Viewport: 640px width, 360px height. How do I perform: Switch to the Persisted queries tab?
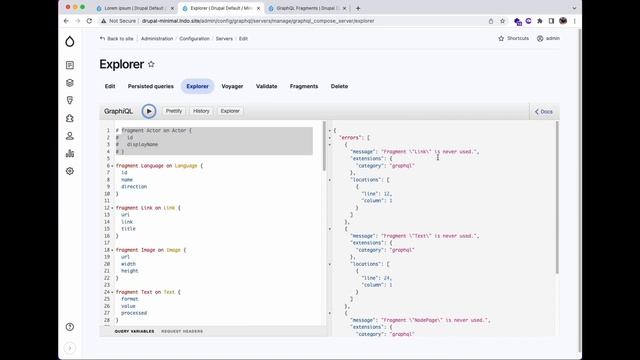tap(151, 86)
